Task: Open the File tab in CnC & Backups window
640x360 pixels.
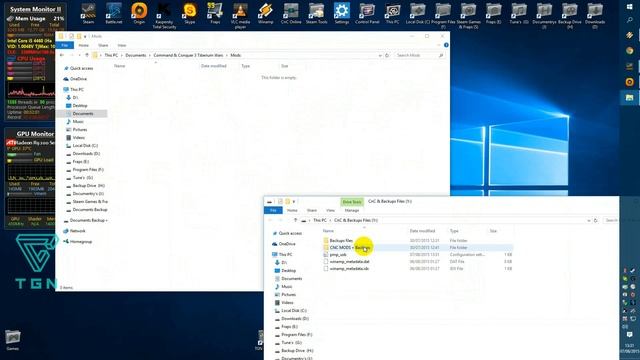Action: 273,210
